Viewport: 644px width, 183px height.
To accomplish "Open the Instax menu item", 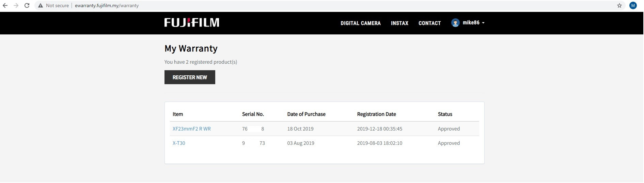I will [x=399, y=23].
